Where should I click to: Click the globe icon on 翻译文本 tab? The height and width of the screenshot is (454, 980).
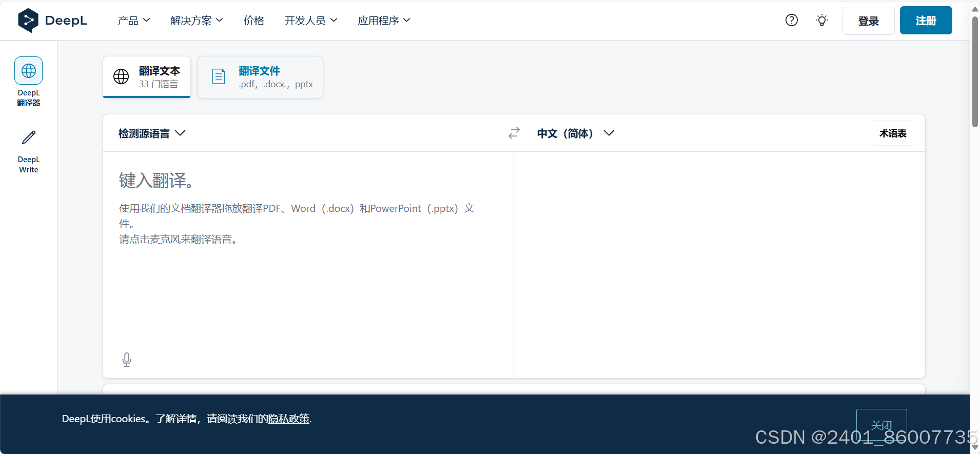(x=121, y=76)
